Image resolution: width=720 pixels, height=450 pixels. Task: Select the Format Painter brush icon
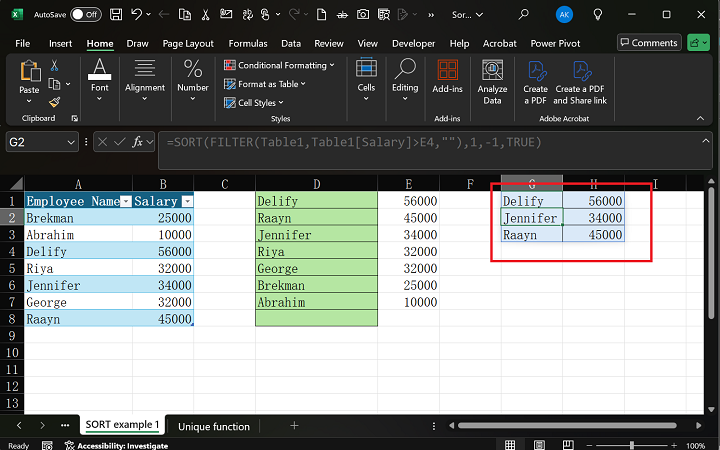point(54,101)
